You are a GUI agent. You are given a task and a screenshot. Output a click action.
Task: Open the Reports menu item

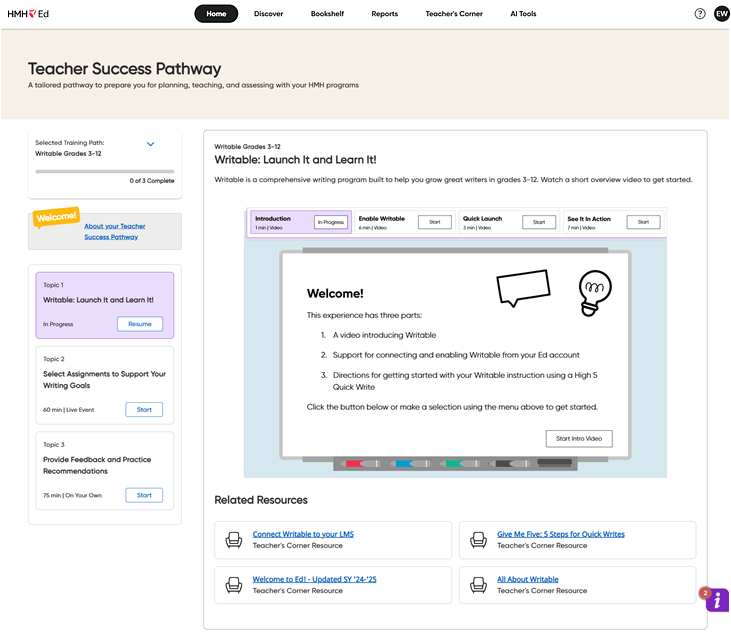(x=385, y=14)
